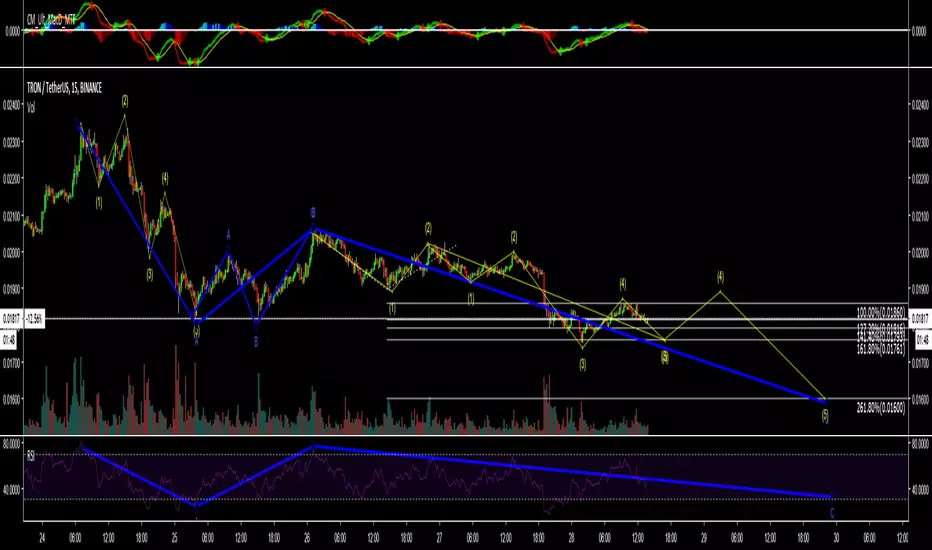Viewport: 932px width, 550px height.
Task: Click yellow (5) label under 261.80% projection
Action: click(825, 416)
